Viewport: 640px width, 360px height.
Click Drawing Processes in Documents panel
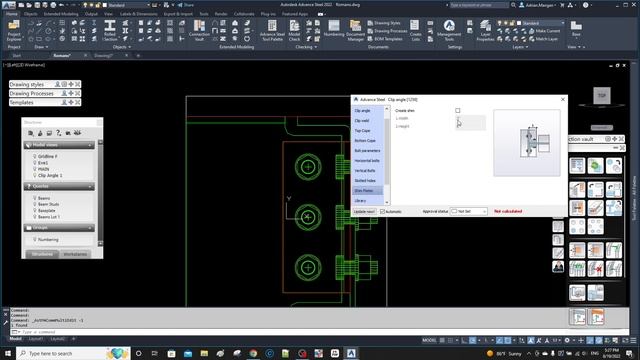pos(387,31)
